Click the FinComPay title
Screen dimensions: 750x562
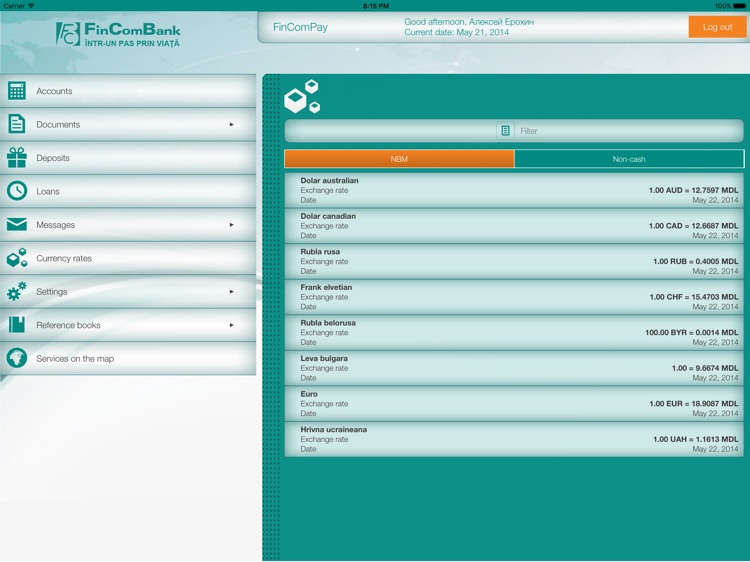[x=300, y=27]
